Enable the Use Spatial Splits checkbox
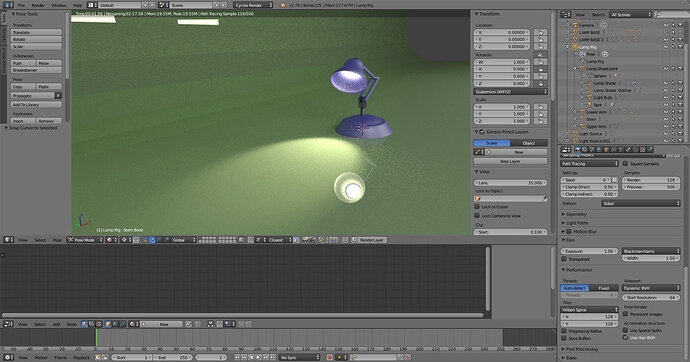The height and width of the screenshot is (362, 690). 625,330
